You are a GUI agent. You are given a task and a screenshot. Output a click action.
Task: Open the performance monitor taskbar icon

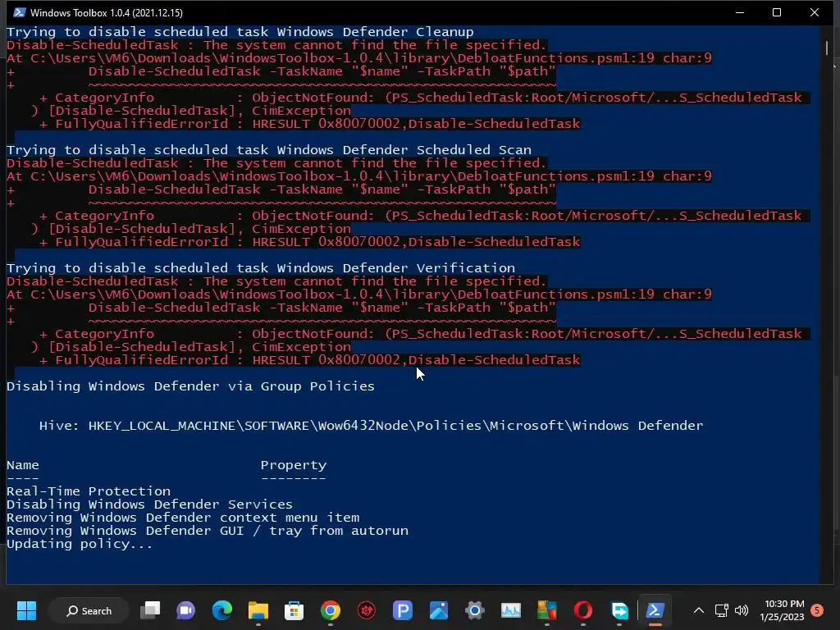pos(510,610)
